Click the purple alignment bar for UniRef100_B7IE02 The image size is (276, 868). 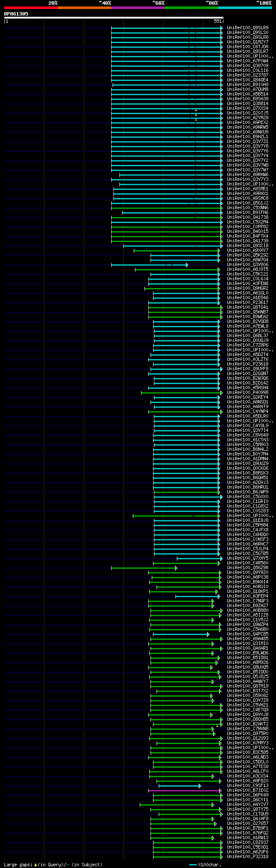(x=185, y=791)
